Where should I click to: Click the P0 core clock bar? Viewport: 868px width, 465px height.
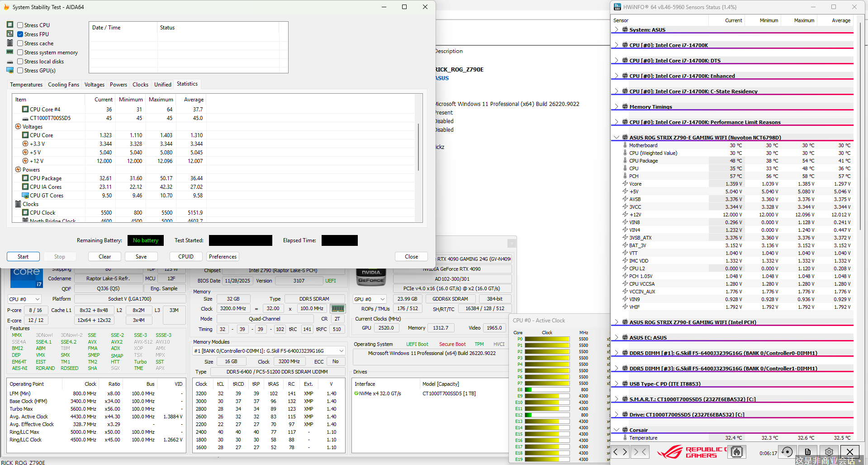(547, 339)
